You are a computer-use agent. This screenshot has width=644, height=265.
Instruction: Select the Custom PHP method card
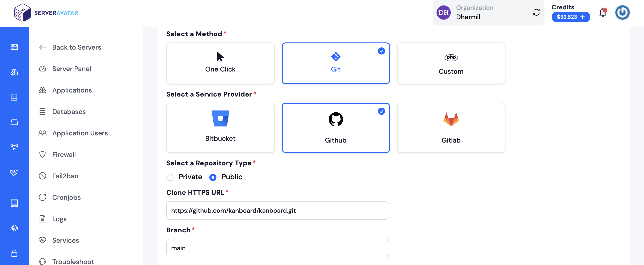click(451, 63)
